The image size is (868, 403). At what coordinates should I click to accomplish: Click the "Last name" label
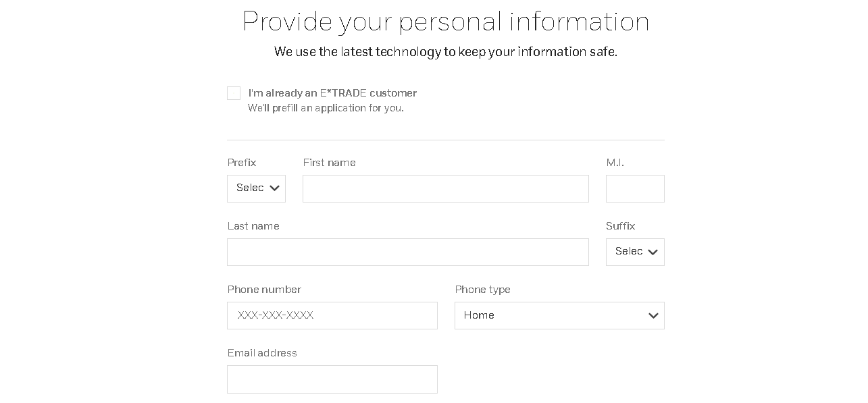(253, 226)
